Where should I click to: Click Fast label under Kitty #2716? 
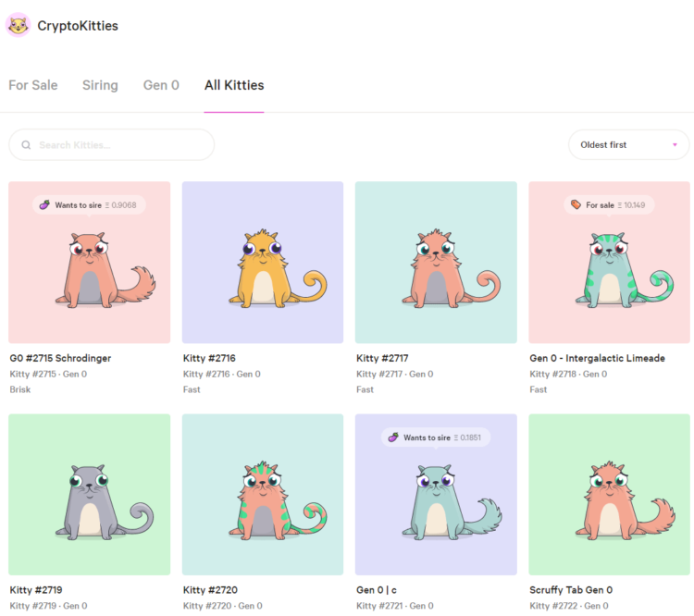(x=192, y=389)
